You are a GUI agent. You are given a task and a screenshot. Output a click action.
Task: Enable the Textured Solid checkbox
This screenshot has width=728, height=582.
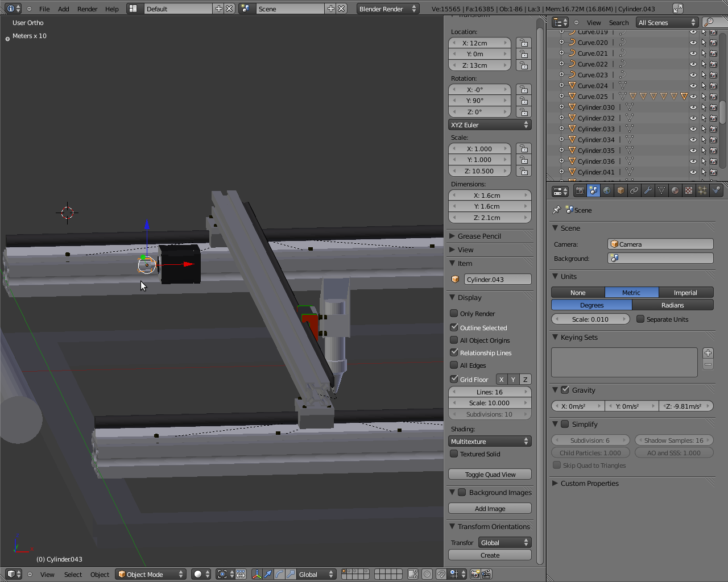click(x=454, y=454)
